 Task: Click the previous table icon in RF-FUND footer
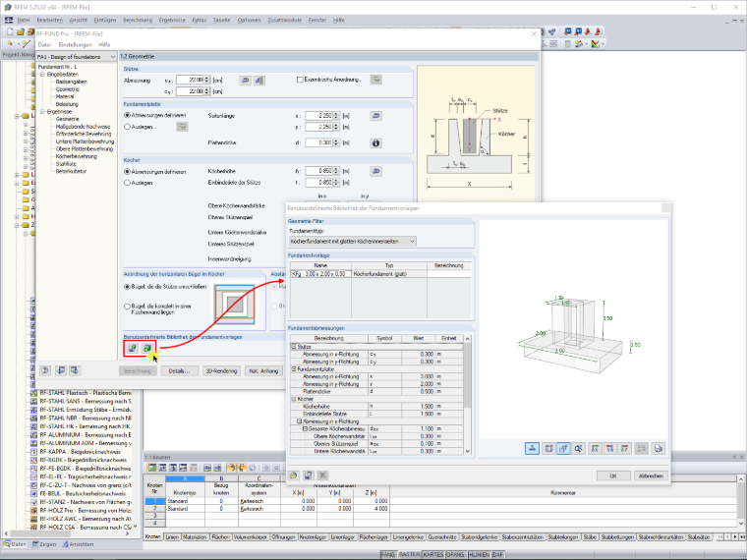(61, 370)
